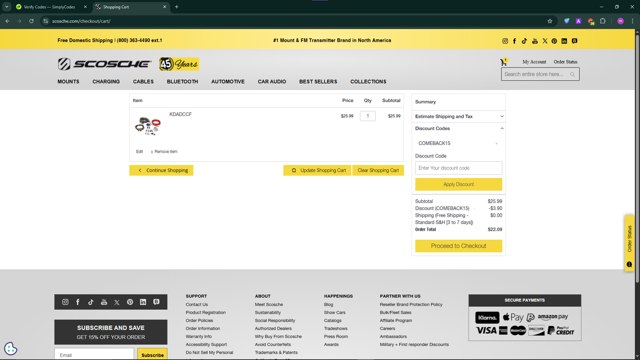The height and width of the screenshot is (360, 640).
Task: Open browser tab search dropdown
Action: [7, 7]
